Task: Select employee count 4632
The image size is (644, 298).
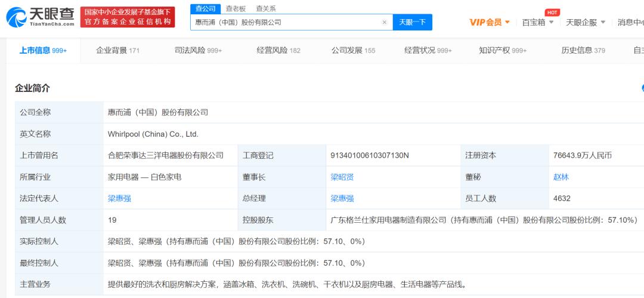Action: point(562,199)
